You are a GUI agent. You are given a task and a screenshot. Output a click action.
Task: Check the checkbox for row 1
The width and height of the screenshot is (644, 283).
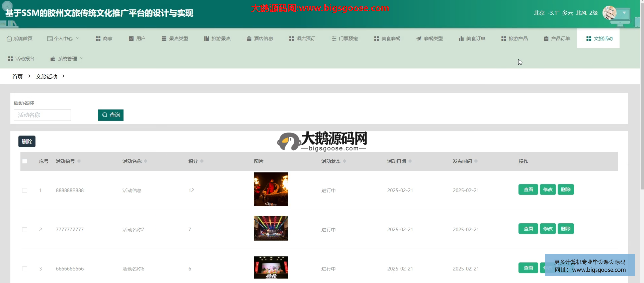[x=24, y=190]
